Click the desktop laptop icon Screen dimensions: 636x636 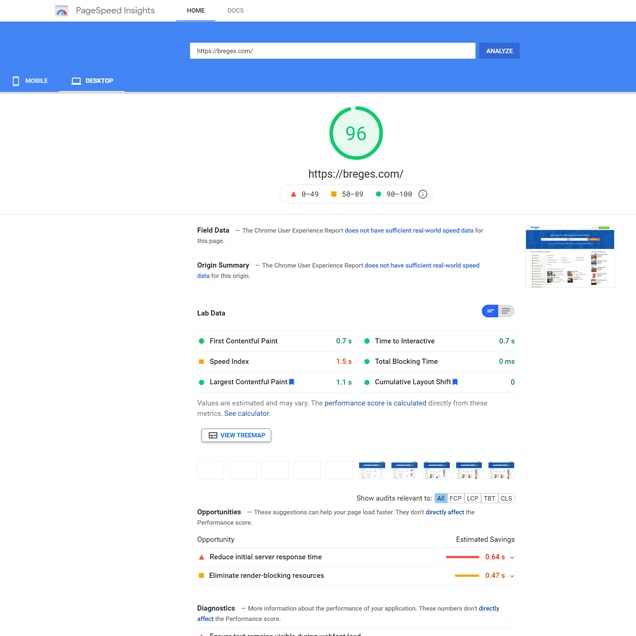click(76, 81)
